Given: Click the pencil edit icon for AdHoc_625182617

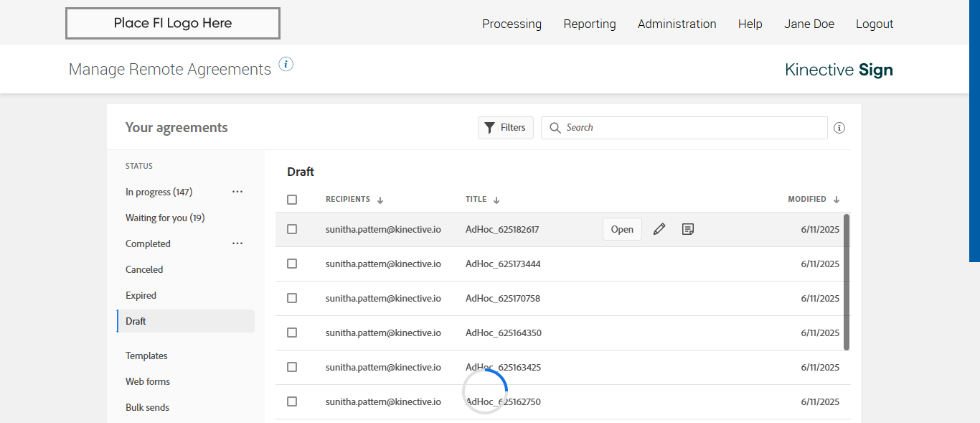Looking at the screenshot, I should coord(659,229).
